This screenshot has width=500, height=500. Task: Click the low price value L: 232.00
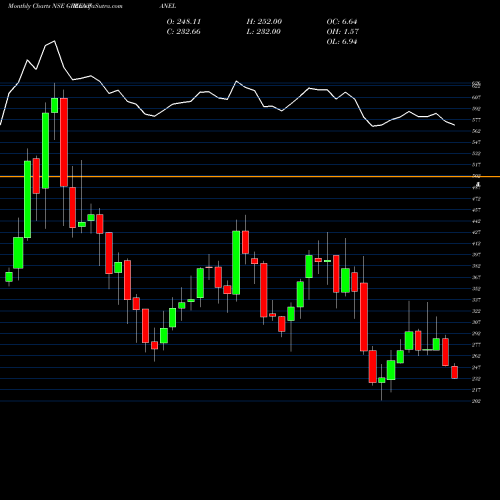264,32
